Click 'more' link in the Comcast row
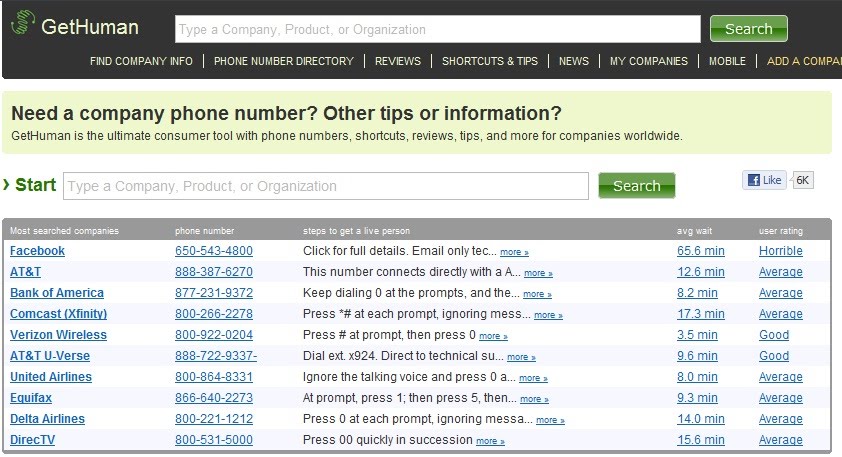Screen dimensions: 842x457 (548, 315)
